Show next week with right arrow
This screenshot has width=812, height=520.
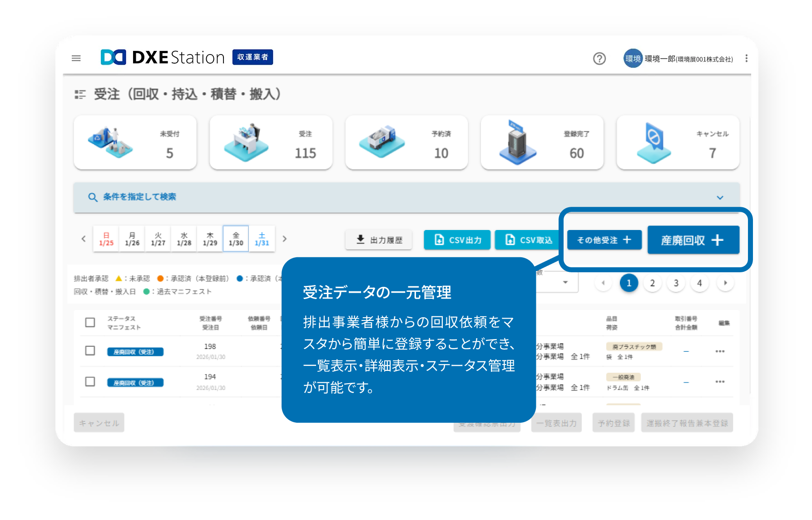(x=285, y=239)
